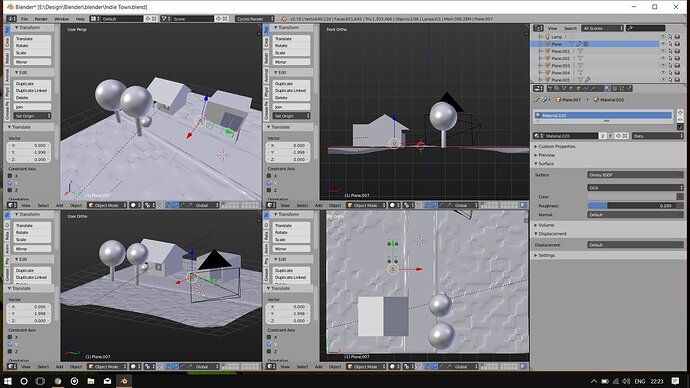Select the Material tab in Properties
The width and height of the screenshot is (690, 388).
pos(607,88)
